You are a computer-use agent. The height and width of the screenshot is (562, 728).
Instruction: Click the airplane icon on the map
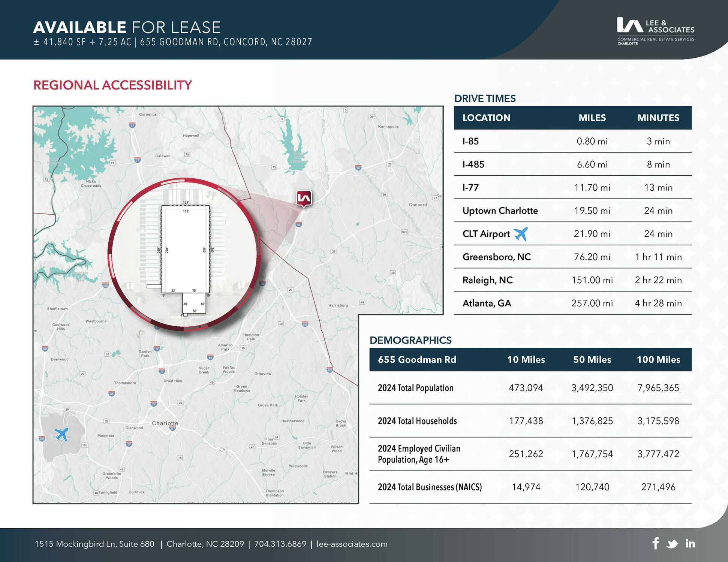pyautogui.click(x=62, y=434)
